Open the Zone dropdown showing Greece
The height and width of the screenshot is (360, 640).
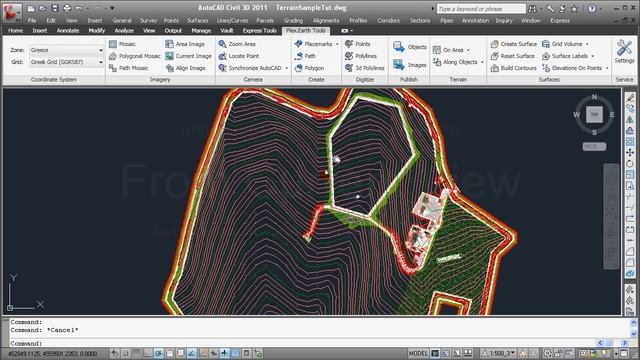click(x=67, y=50)
